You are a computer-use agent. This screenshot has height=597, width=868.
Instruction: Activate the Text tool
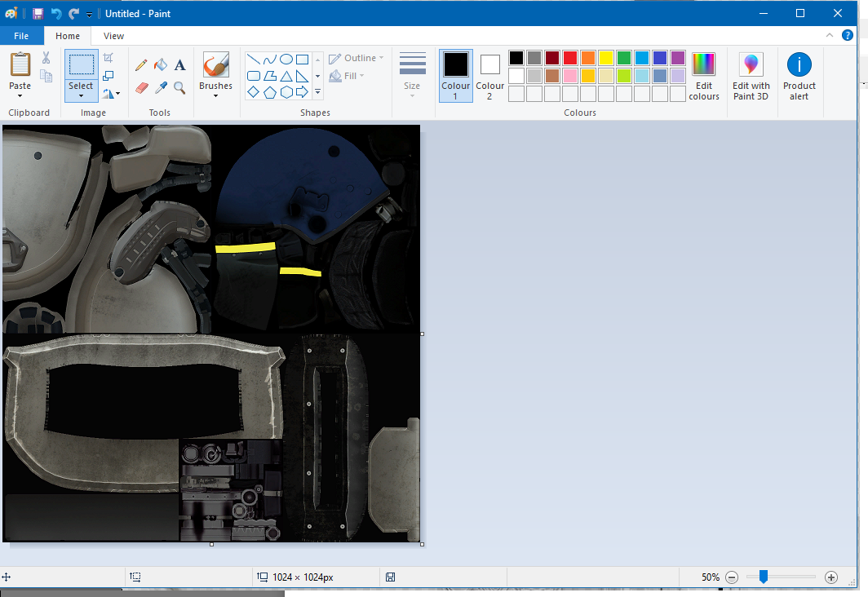180,65
